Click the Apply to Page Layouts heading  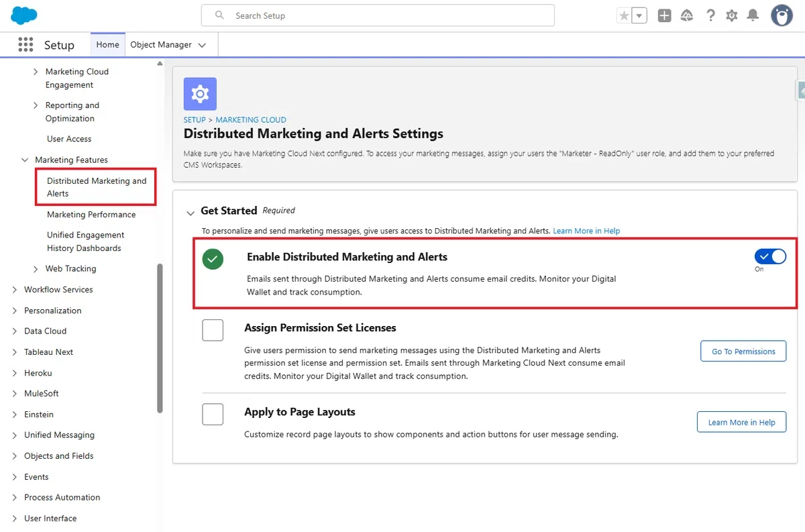click(300, 412)
